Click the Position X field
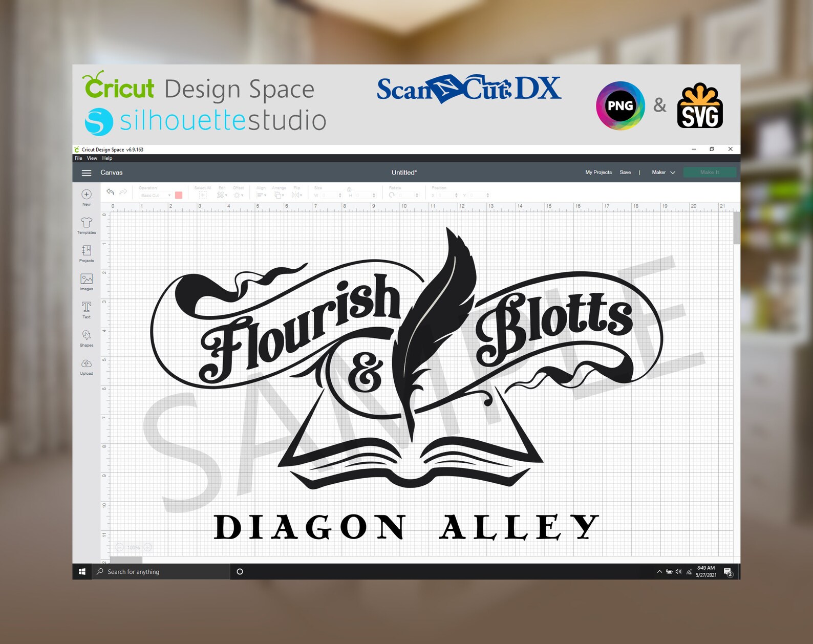813x644 pixels. point(447,196)
